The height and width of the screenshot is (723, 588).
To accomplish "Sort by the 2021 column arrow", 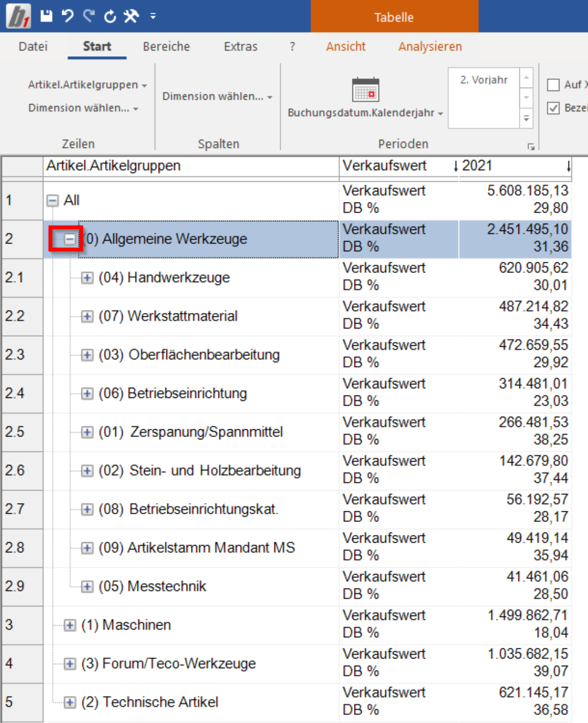I will [x=569, y=166].
